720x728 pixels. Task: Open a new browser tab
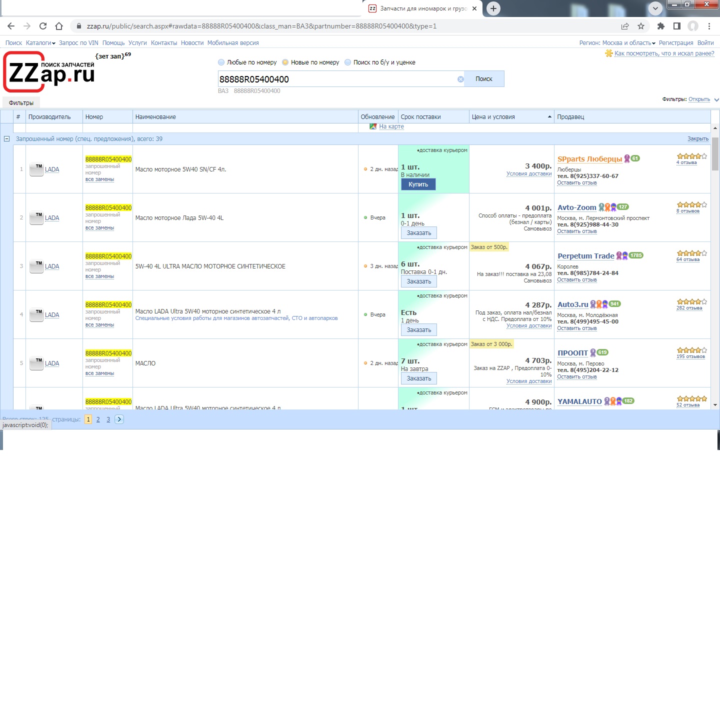(x=493, y=8)
